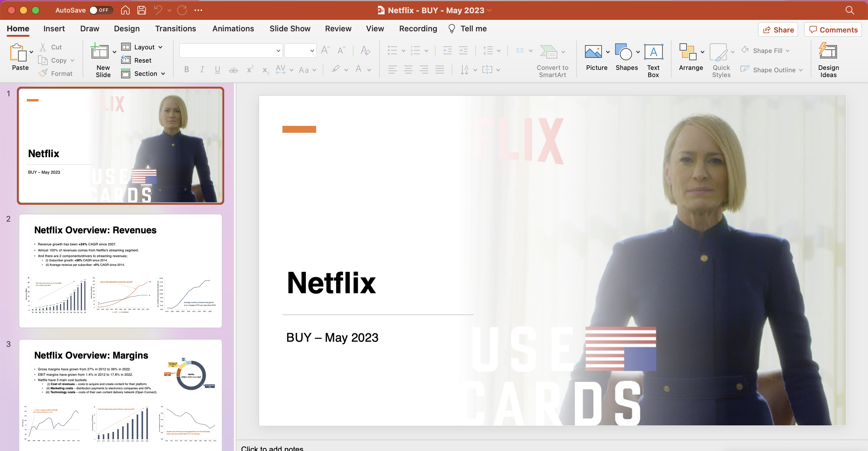
Task: Click Convert to SmartArt
Action: pyautogui.click(x=552, y=61)
